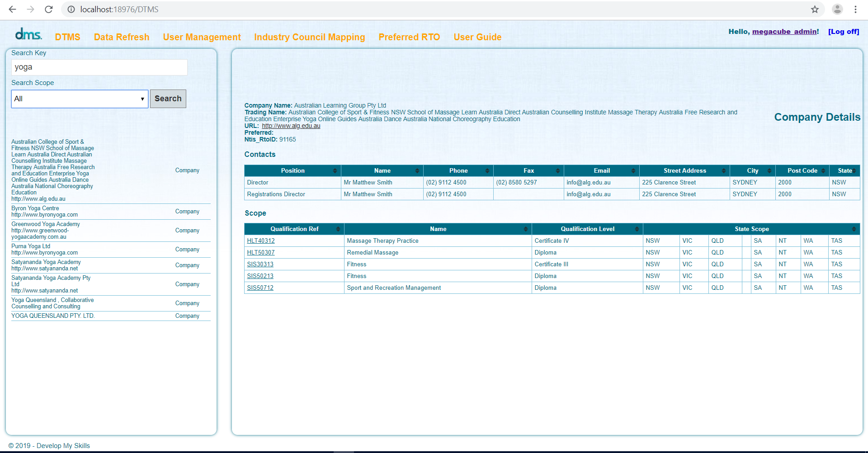Image resolution: width=868 pixels, height=453 pixels.
Task: View site information icon in address bar
Action: pos(71,9)
